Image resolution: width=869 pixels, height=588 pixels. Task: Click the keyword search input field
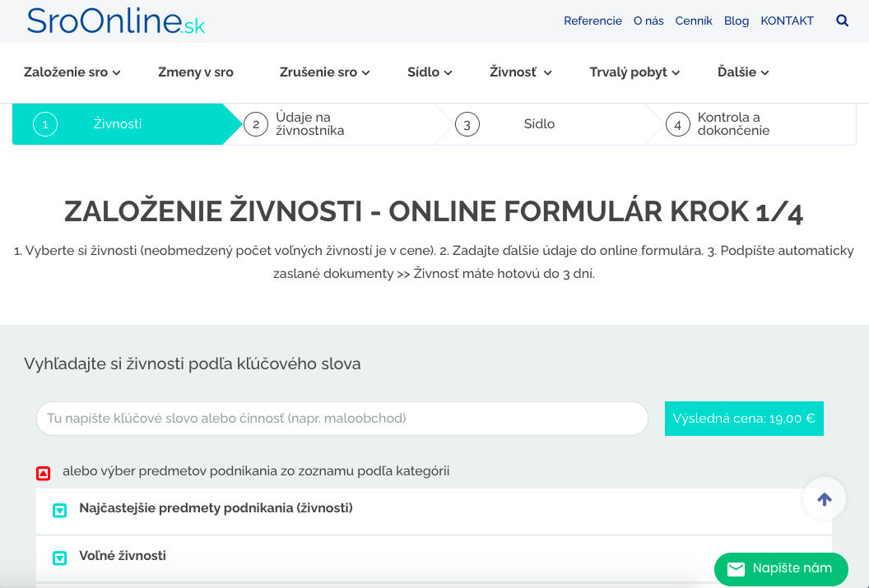[x=342, y=419]
